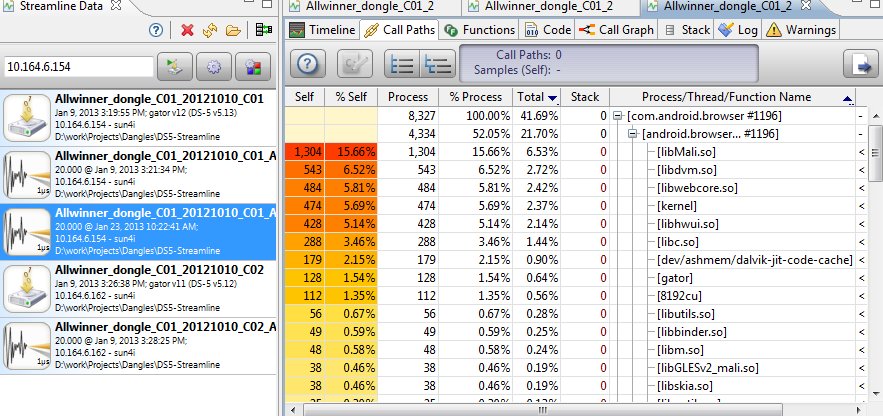Select the Jan 23 2013 analysis entry
The image size is (883, 416).
click(138, 231)
